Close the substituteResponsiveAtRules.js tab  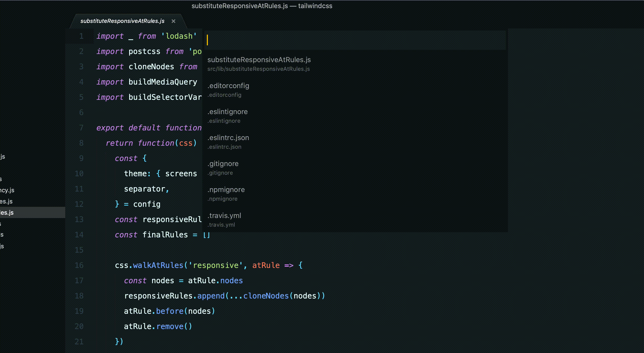[173, 21]
